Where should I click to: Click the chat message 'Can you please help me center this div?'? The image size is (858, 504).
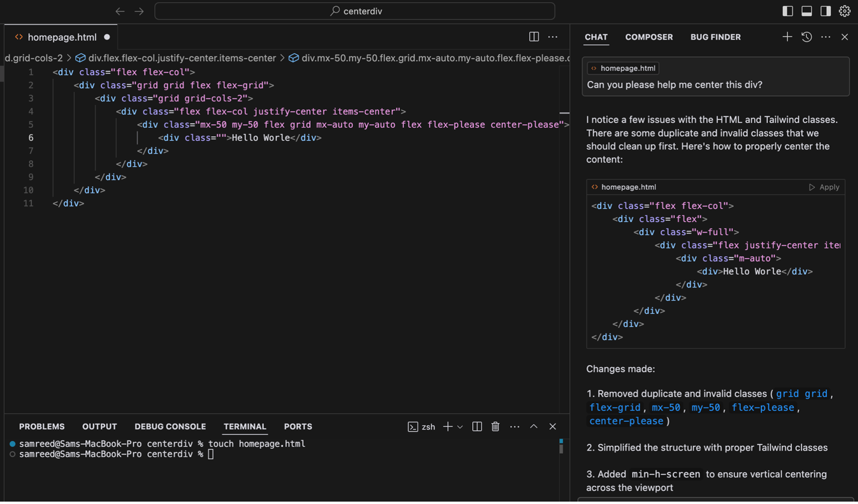click(x=674, y=85)
